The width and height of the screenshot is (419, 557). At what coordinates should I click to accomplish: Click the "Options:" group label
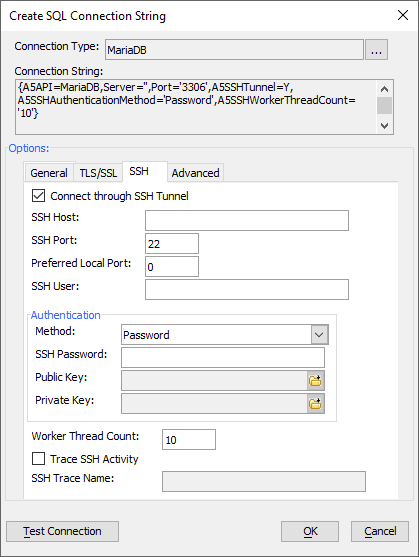29,148
